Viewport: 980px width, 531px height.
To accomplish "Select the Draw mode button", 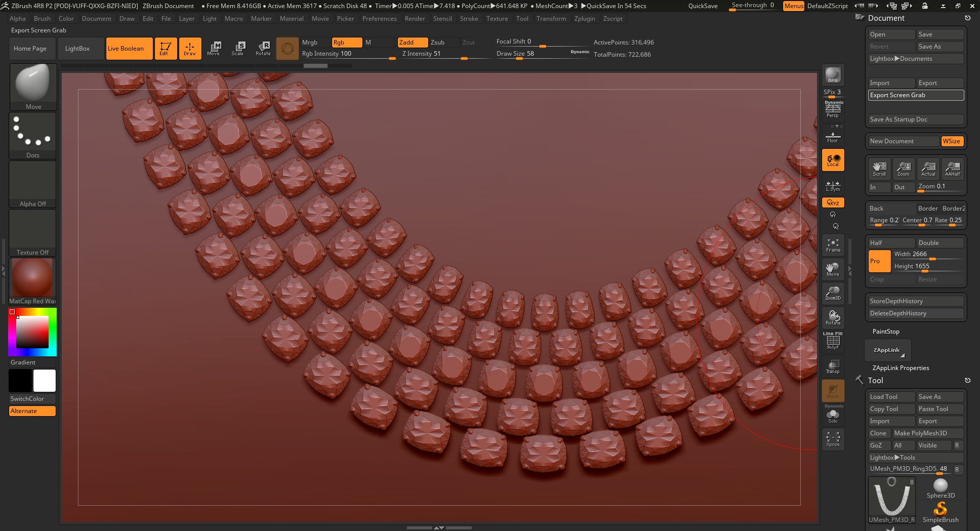I will tap(190, 49).
